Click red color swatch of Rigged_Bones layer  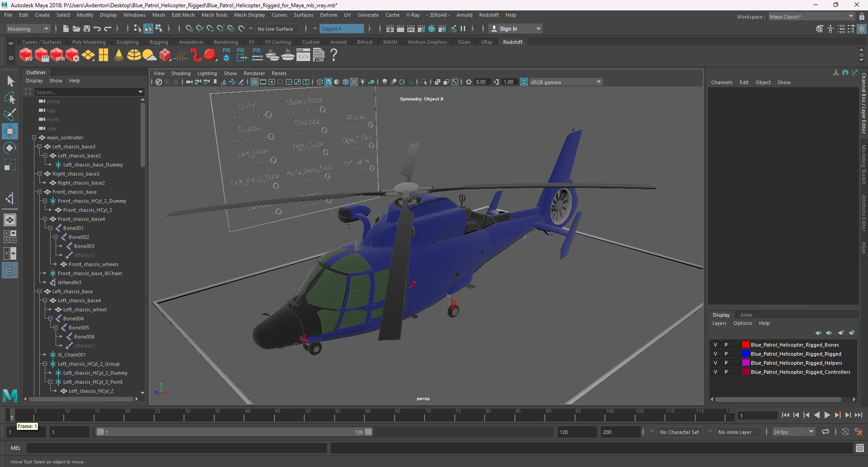tap(746, 345)
